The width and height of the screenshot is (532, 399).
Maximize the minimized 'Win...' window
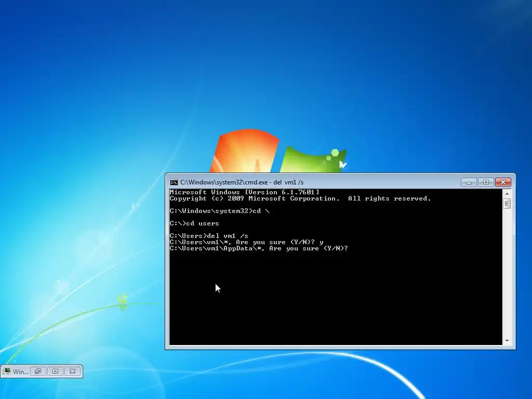pos(55,371)
